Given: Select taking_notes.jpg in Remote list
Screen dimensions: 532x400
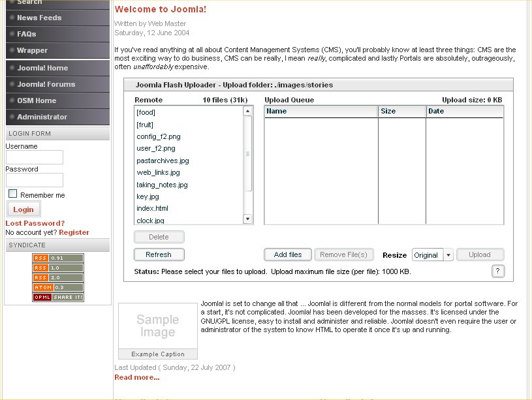Looking at the screenshot, I should pyautogui.click(x=188, y=185).
